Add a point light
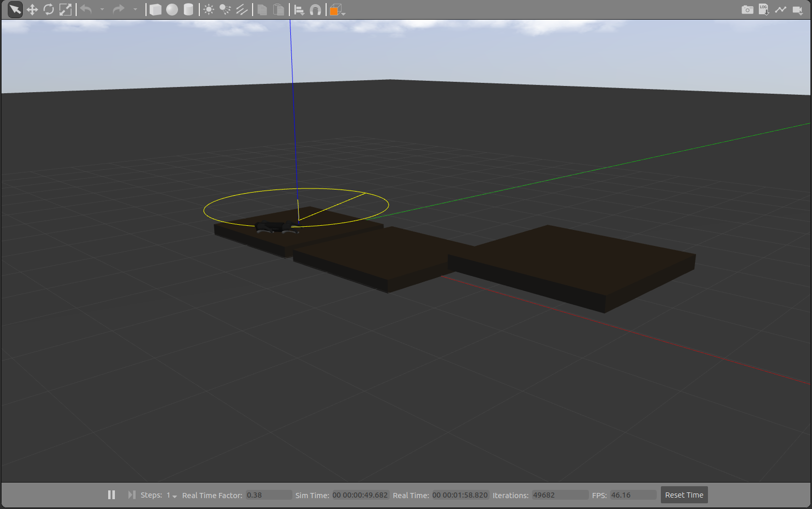 coord(209,10)
